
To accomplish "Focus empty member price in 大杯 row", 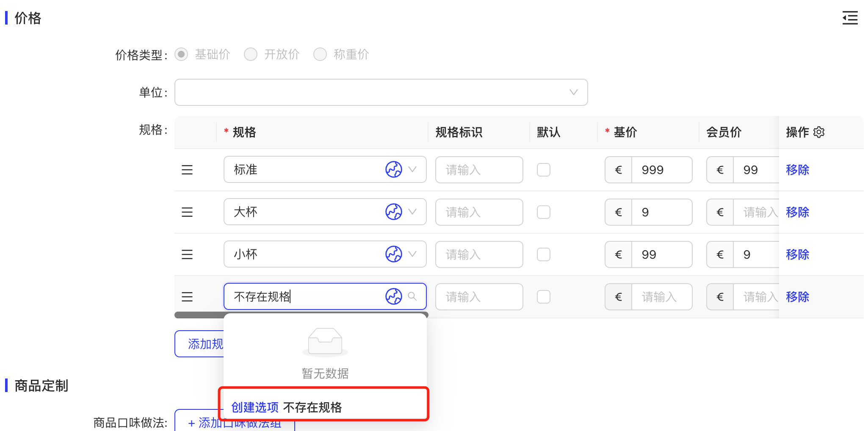I will click(x=756, y=212).
